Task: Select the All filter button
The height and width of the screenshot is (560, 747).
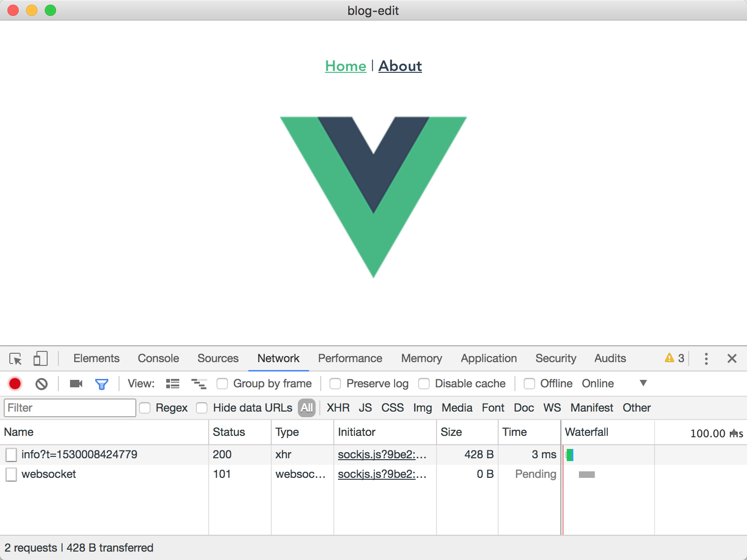Action: click(x=307, y=408)
